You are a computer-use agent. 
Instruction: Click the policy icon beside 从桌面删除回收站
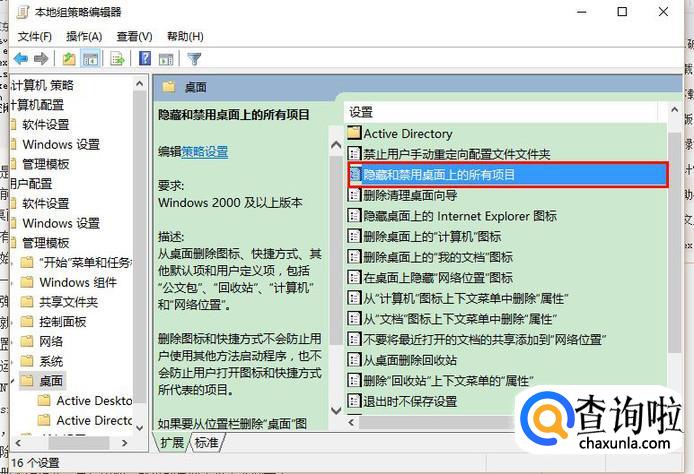[354, 360]
